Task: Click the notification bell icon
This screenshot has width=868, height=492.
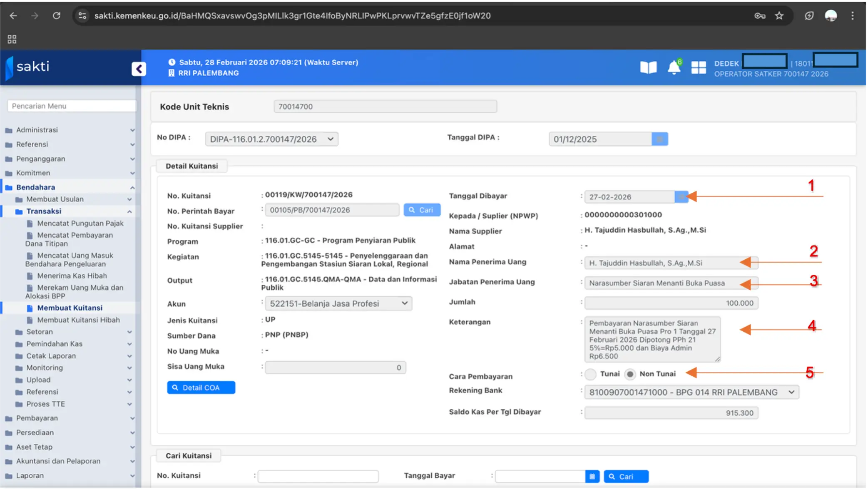Action: pyautogui.click(x=673, y=67)
